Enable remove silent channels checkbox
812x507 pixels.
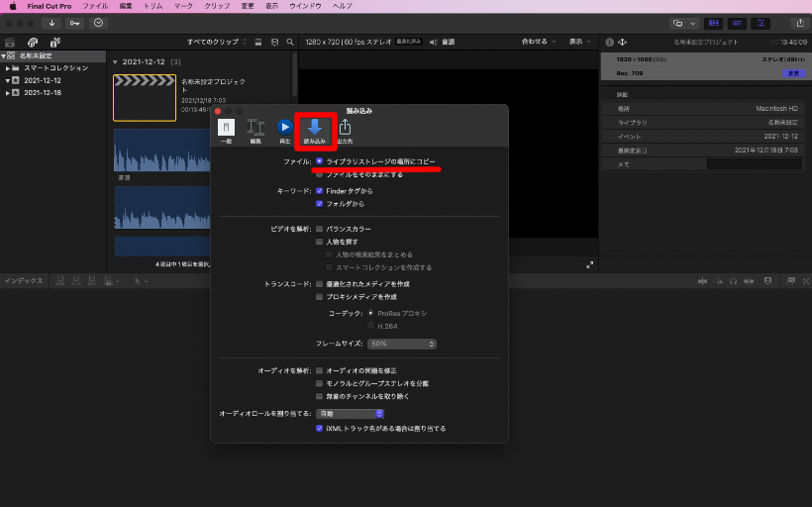319,397
